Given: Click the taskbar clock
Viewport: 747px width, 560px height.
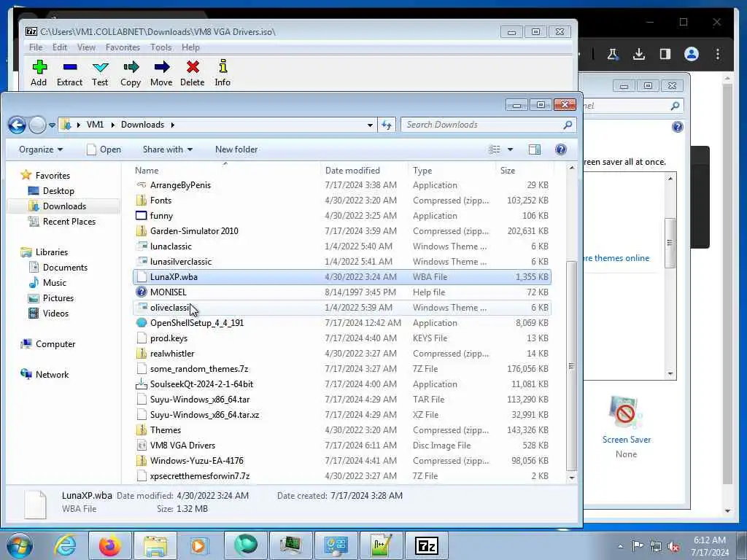Looking at the screenshot, I should [x=710, y=546].
